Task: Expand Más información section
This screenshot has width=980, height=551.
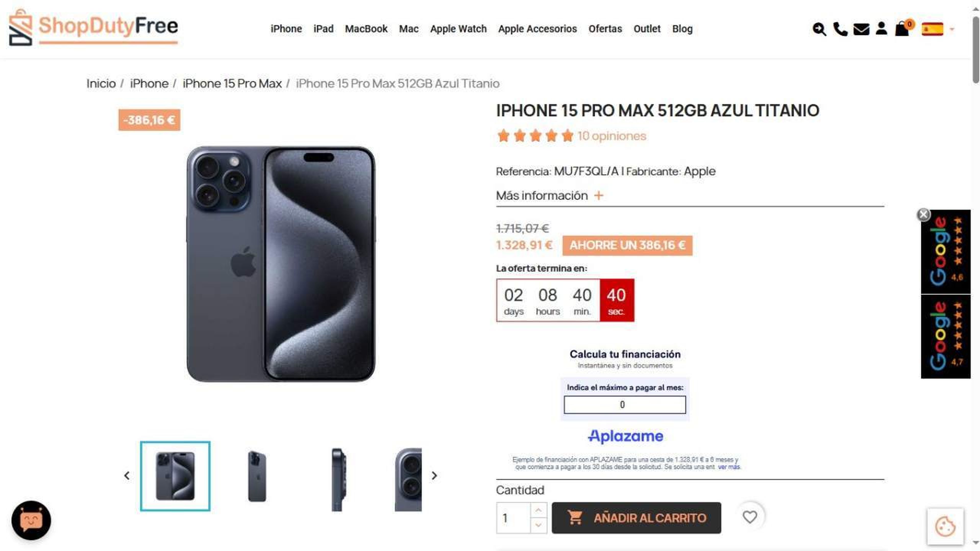Action: [550, 195]
